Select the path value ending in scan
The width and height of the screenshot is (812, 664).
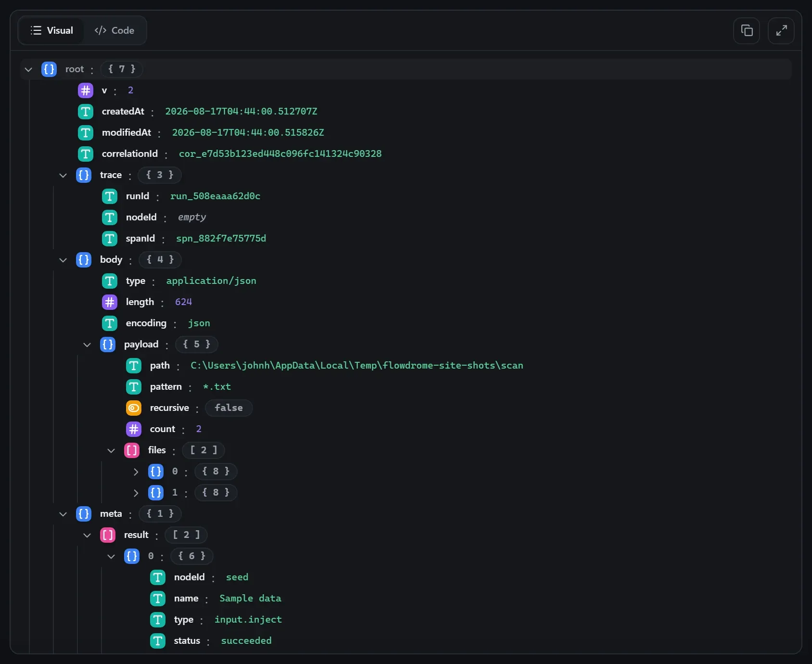[x=357, y=366]
